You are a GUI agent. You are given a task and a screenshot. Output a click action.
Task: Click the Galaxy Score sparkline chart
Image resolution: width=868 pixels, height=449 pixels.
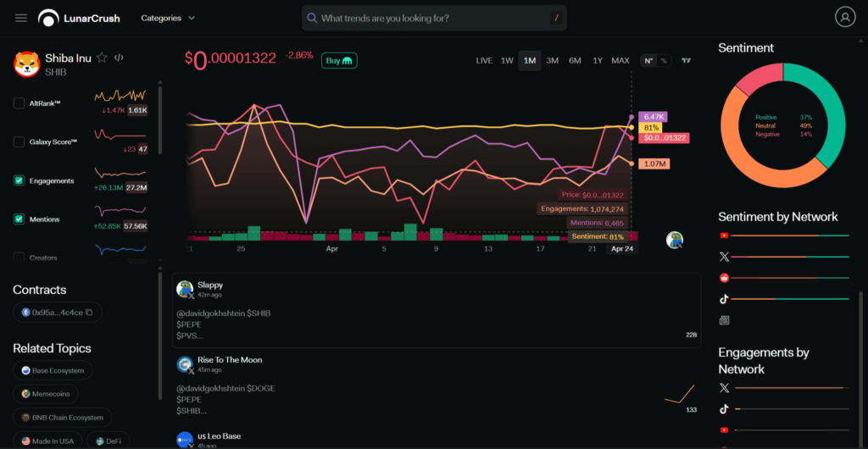pos(120,135)
